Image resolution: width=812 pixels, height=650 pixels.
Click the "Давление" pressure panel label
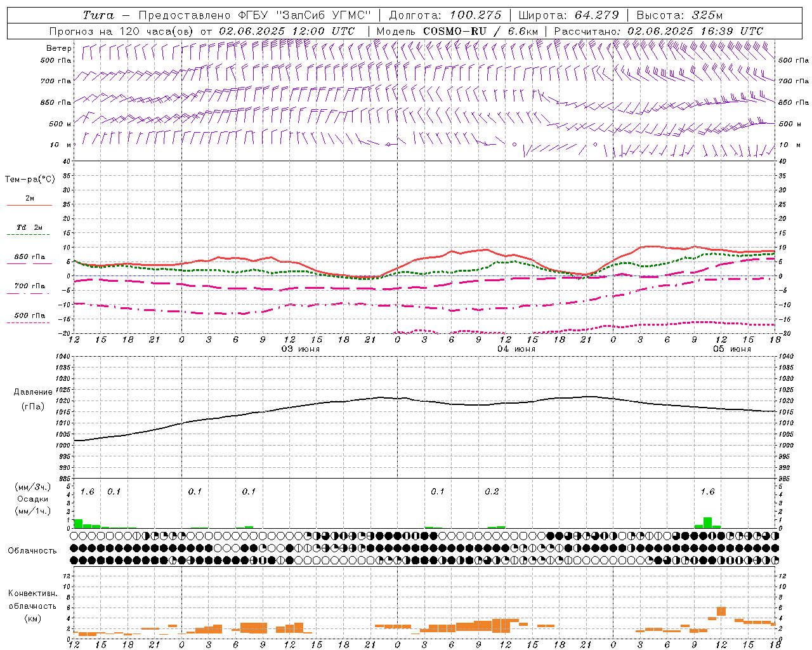33,392
